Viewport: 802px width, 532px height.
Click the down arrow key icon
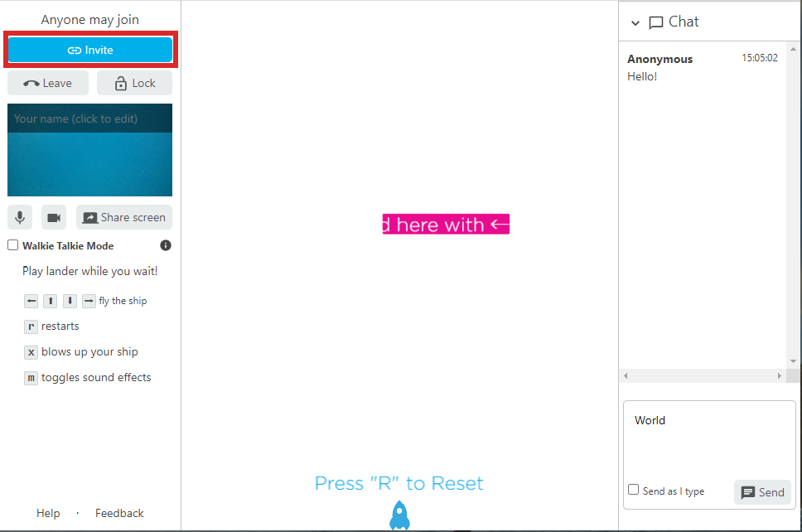click(70, 301)
